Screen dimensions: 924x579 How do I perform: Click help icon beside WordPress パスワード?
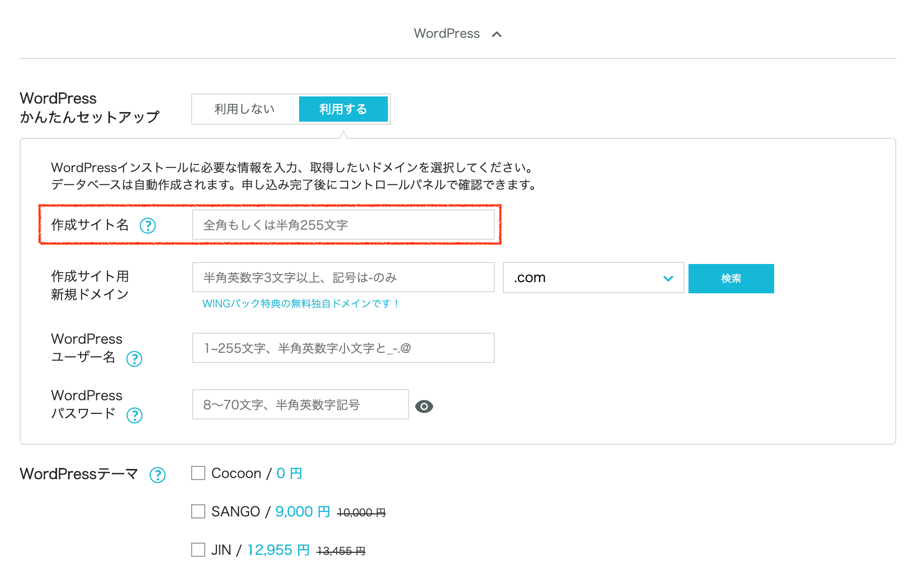[134, 415]
